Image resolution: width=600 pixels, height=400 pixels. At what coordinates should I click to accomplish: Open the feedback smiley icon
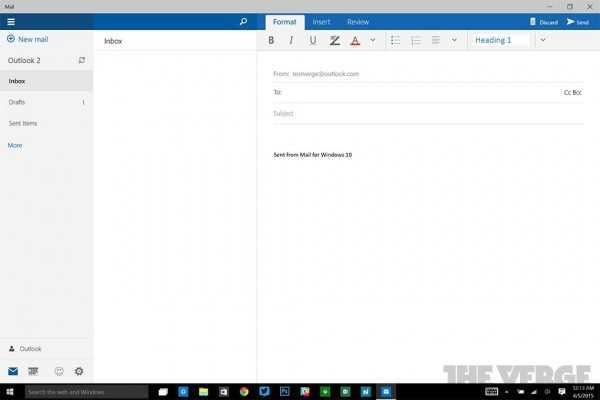[x=59, y=371]
